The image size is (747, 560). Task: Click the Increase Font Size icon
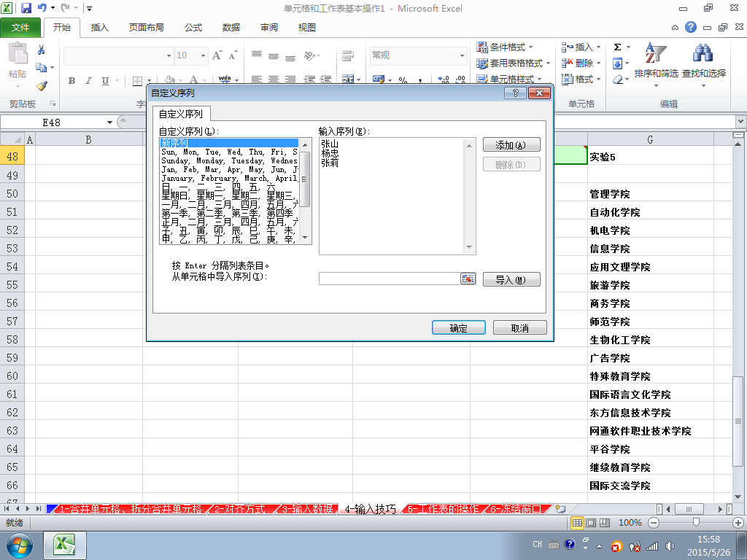(x=217, y=55)
